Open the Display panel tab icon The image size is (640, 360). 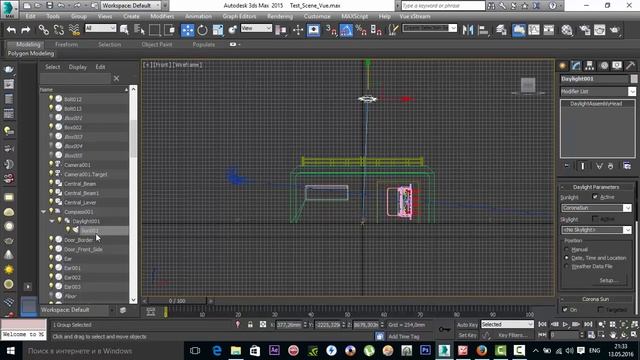[617, 66]
